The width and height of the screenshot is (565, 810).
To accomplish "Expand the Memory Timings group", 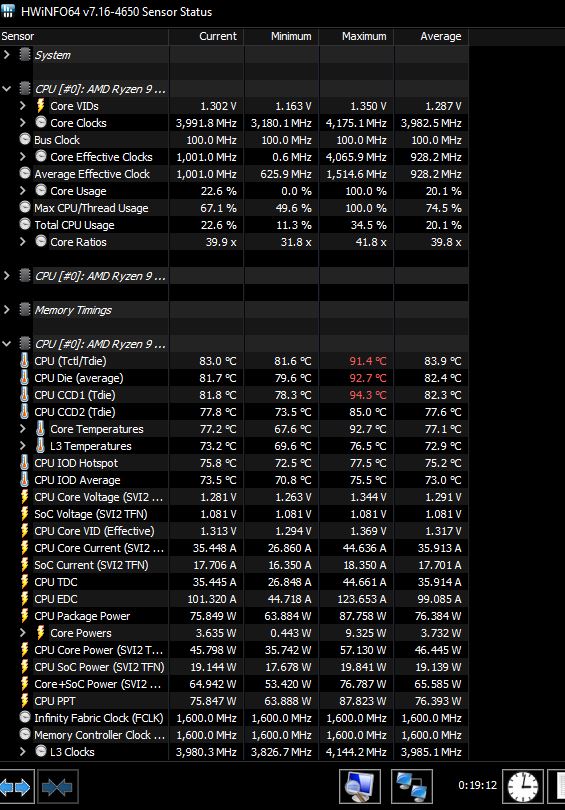I will [x=7, y=309].
